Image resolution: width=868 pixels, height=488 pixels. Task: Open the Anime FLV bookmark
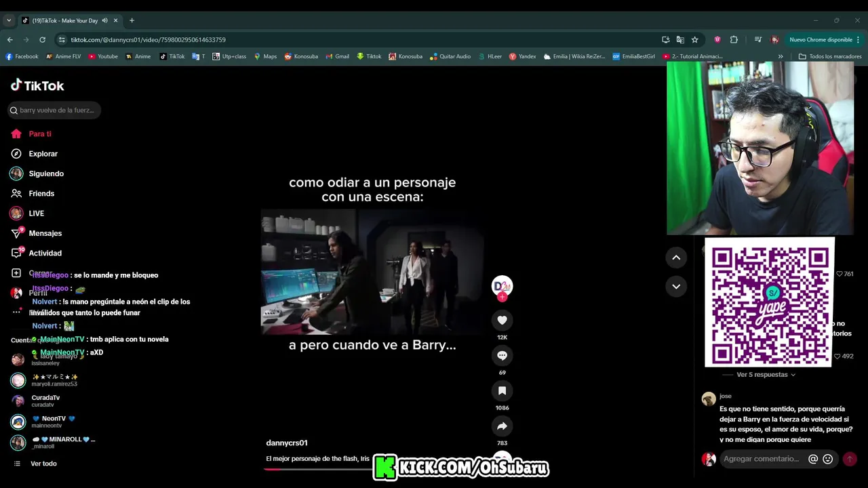(63, 56)
